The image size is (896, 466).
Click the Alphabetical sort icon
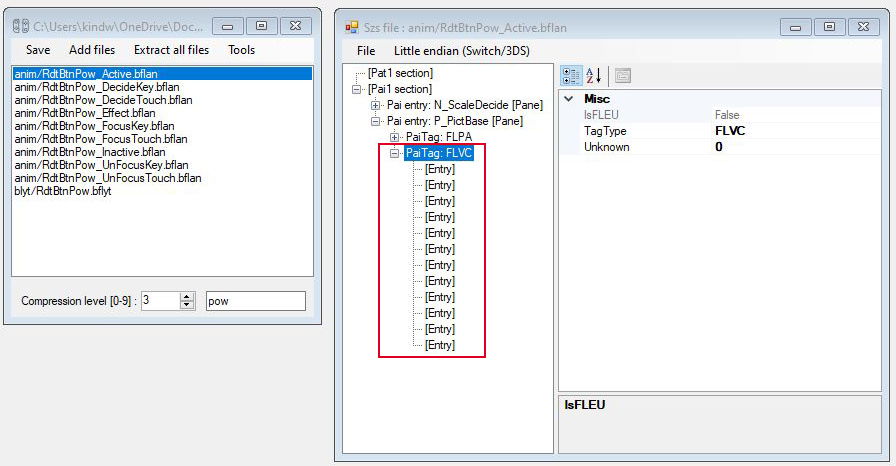click(x=593, y=76)
